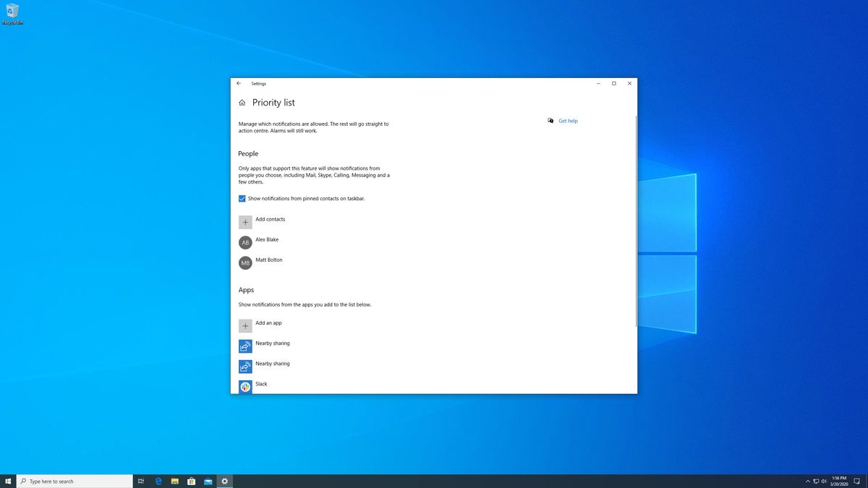Open the Mail app from the taskbar
868x488 pixels.
[208, 480]
